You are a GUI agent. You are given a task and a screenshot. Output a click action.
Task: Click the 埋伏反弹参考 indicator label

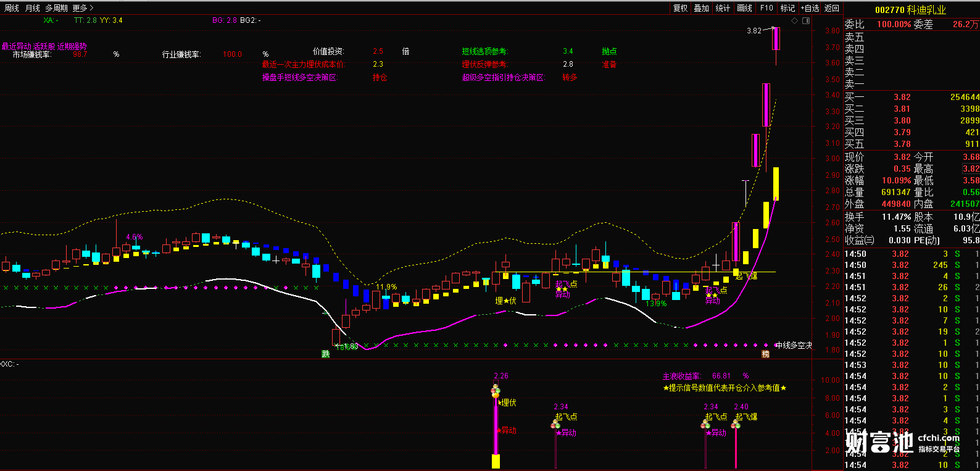484,64
